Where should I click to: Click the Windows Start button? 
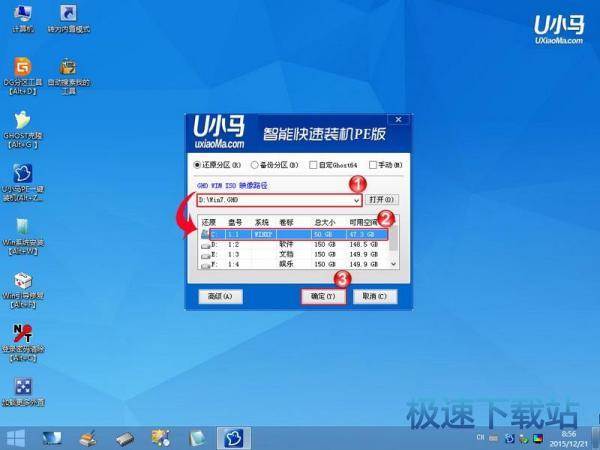click(15, 438)
